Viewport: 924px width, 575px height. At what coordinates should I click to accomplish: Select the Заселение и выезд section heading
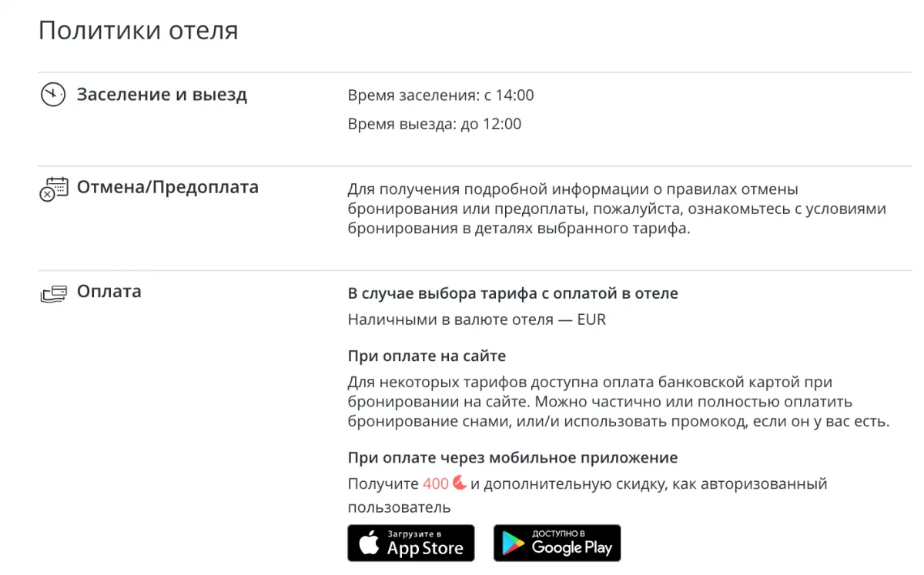click(x=162, y=95)
